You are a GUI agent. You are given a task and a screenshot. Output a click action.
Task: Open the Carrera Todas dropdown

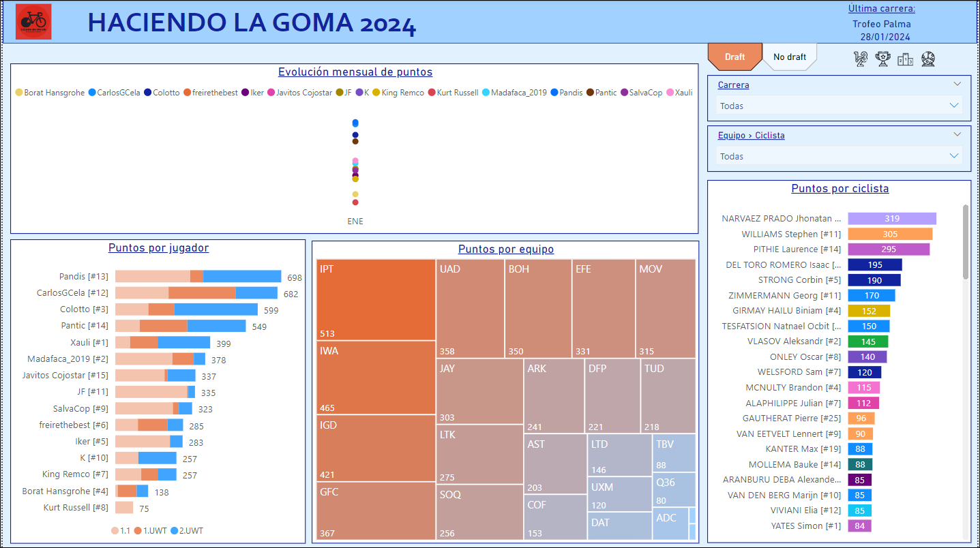(x=840, y=106)
